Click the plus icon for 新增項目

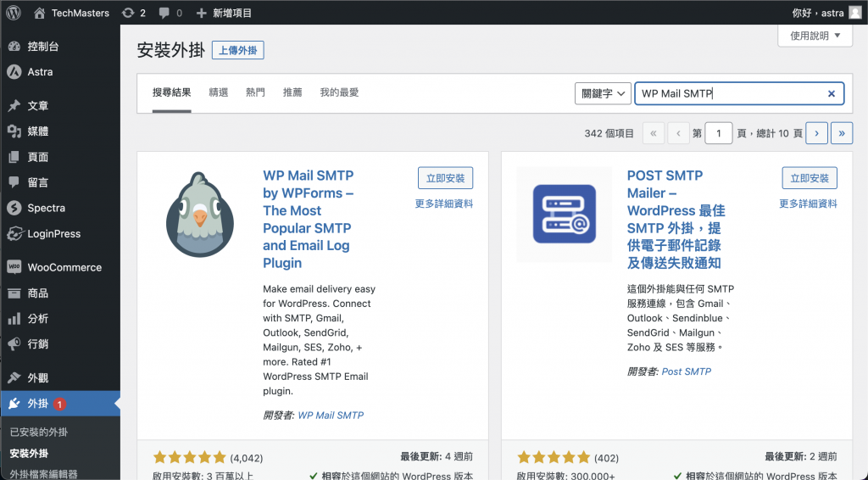coord(202,13)
